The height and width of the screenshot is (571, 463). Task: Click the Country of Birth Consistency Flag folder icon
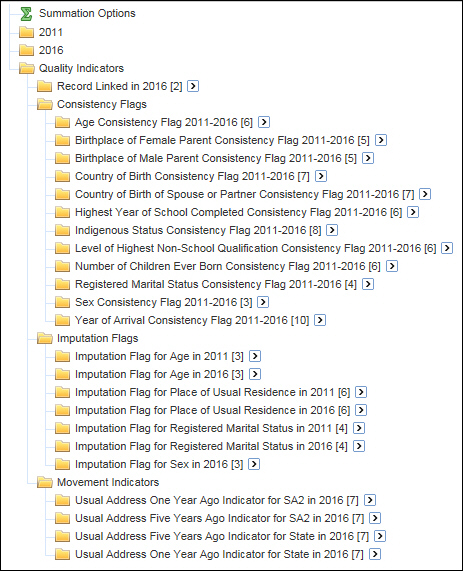pyautogui.click(x=62, y=176)
